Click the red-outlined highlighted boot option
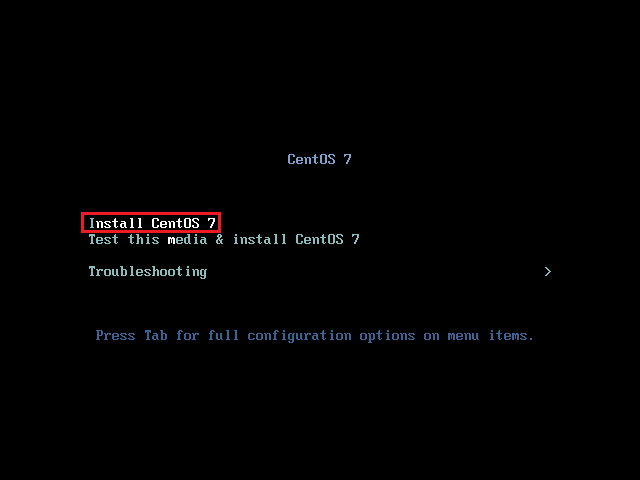The height and width of the screenshot is (480, 640). click(151, 223)
